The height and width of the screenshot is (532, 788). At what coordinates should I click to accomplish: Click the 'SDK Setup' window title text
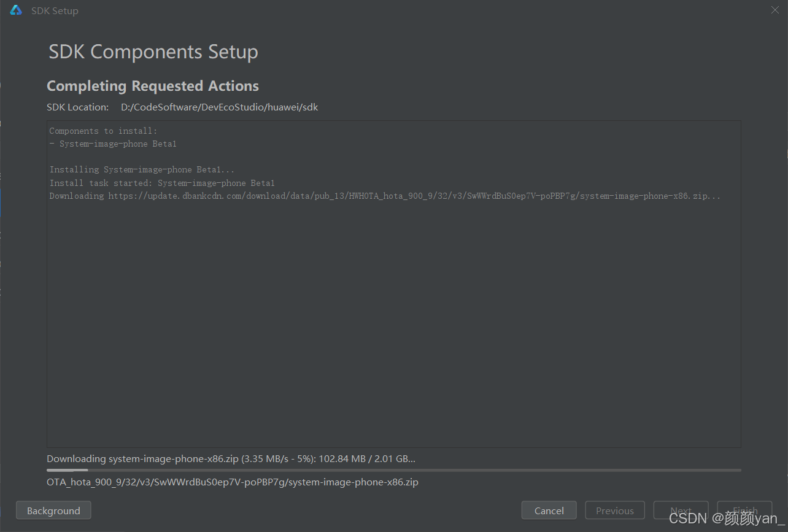55,10
